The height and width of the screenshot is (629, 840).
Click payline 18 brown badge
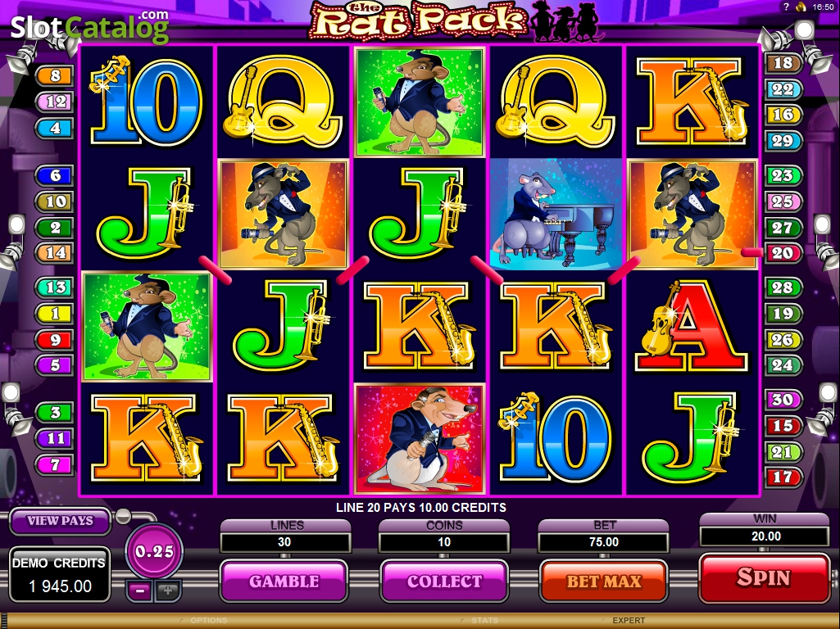(x=783, y=63)
